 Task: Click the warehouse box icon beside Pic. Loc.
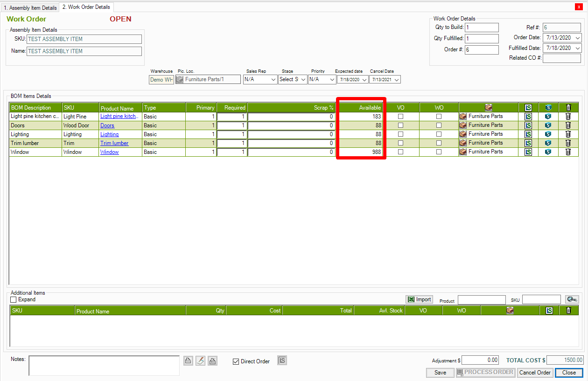tap(180, 80)
